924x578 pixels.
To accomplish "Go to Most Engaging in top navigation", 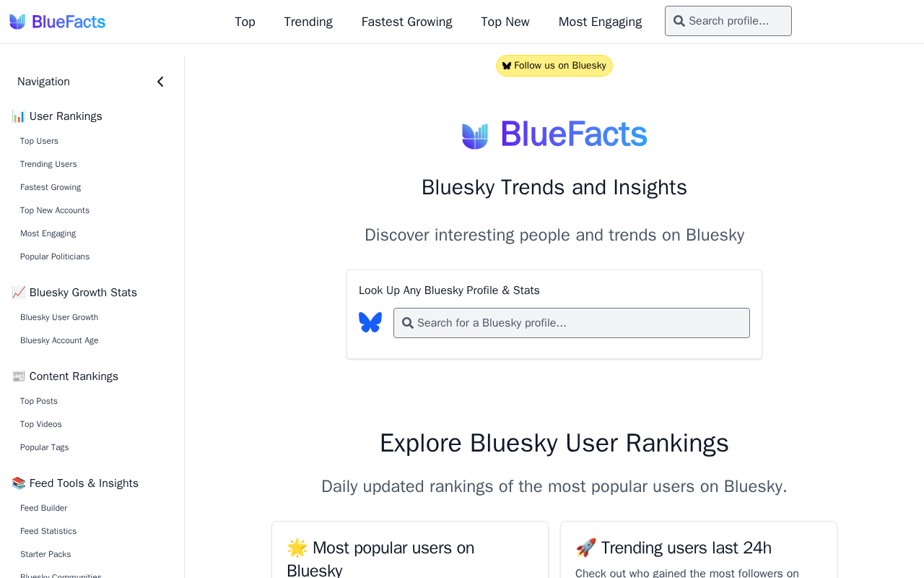I will coord(601,22).
